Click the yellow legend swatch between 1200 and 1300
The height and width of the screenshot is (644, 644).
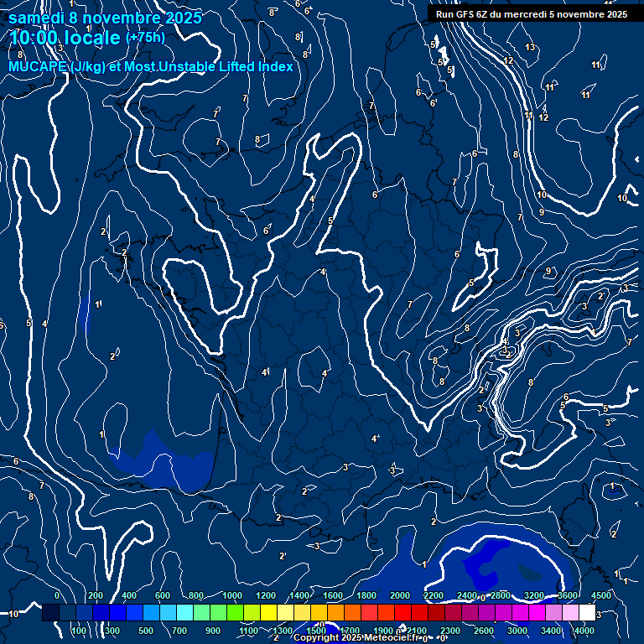(268, 612)
